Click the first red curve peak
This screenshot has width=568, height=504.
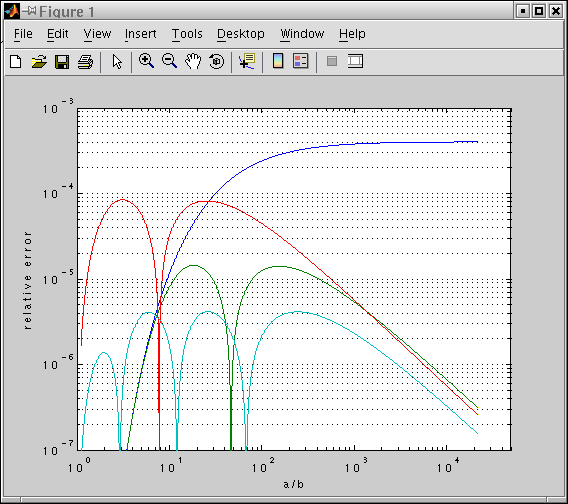123,200
